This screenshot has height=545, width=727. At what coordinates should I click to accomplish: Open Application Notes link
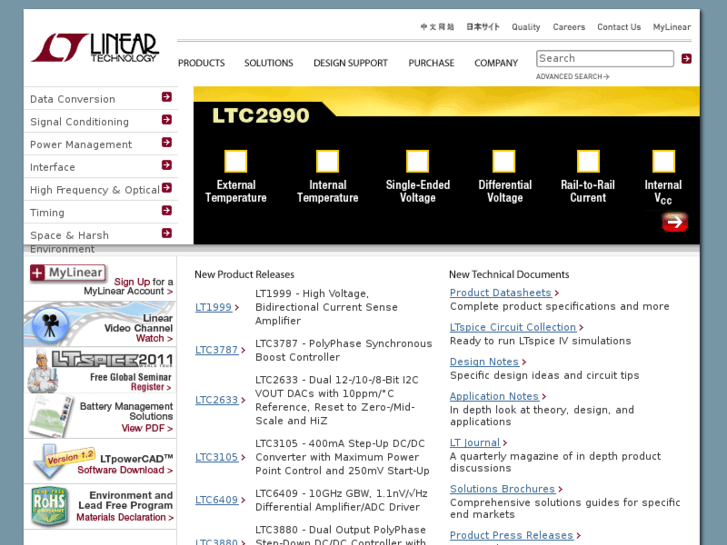pos(494,397)
